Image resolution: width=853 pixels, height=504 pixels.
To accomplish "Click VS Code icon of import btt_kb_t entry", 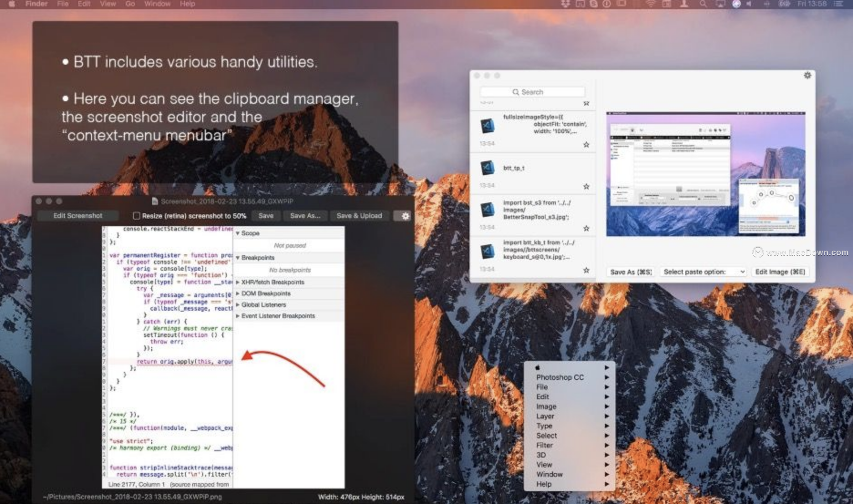I will pos(488,251).
